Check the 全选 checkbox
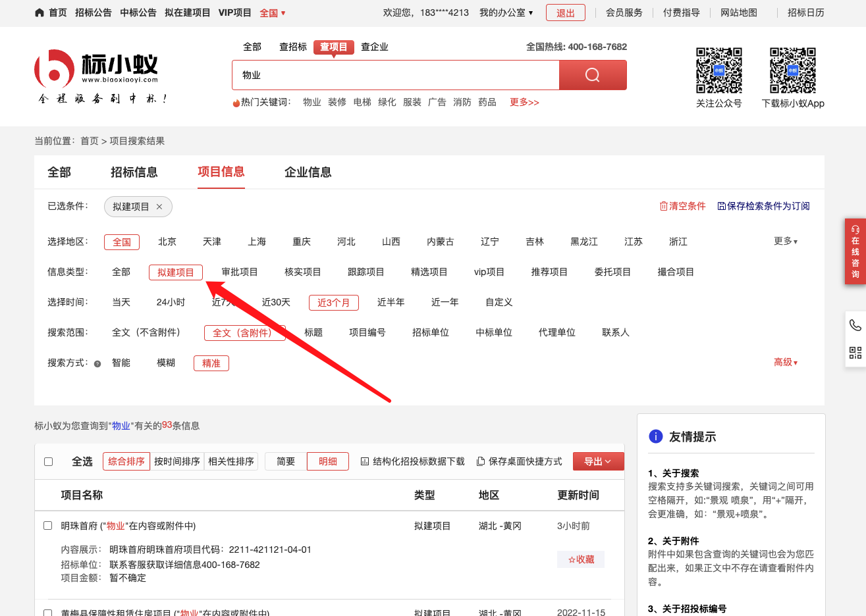The width and height of the screenshot is (866, 616). 48,461
